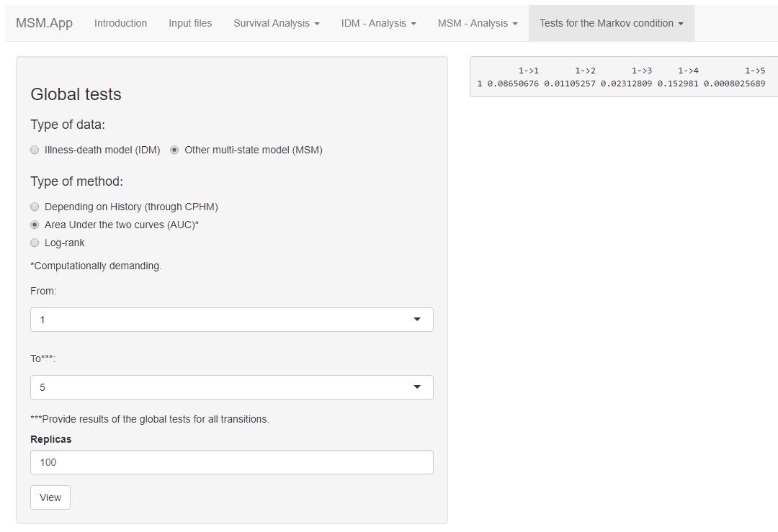Viewport: 778px width, 532px height.
Task: Select Area Under the two curves method
Action: coord(35,225)
